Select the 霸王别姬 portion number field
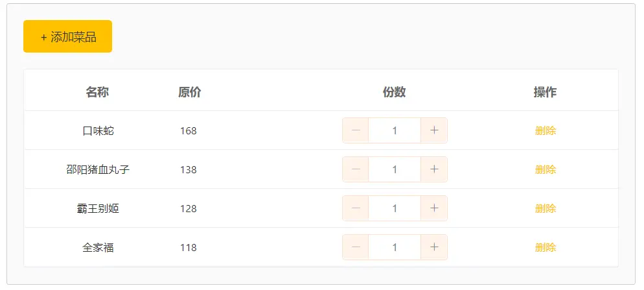 pos(395,208)
